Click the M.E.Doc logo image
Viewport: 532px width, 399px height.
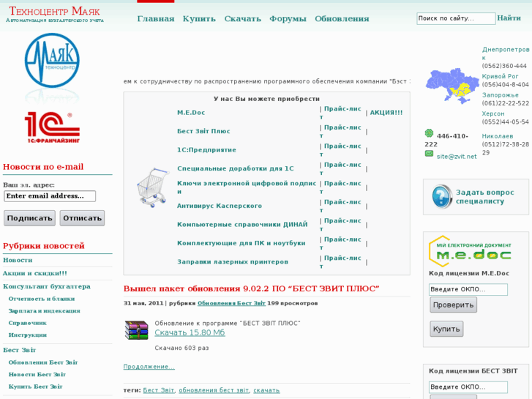point(470,251)
